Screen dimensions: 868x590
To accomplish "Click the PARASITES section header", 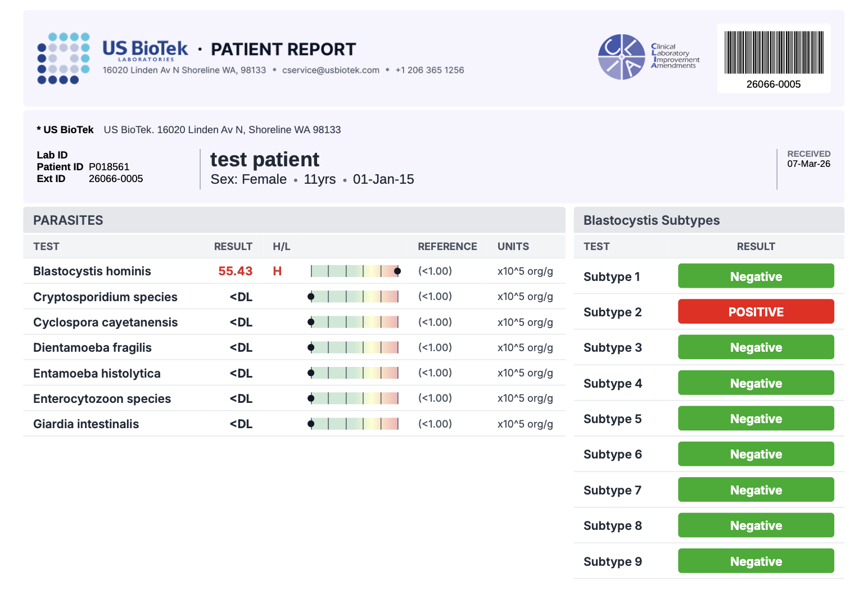I will 68,220.
